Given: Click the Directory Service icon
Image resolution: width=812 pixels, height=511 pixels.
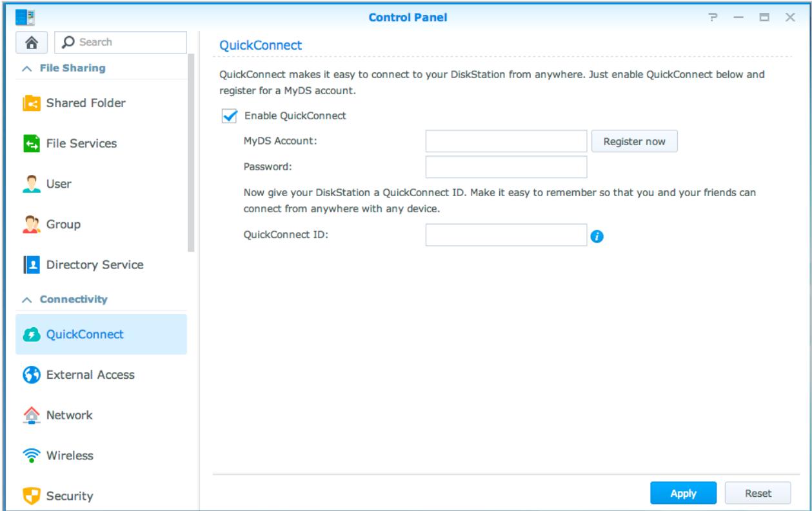Looking at the screenshot, I should pyautogui.click(x=32, y=265).
